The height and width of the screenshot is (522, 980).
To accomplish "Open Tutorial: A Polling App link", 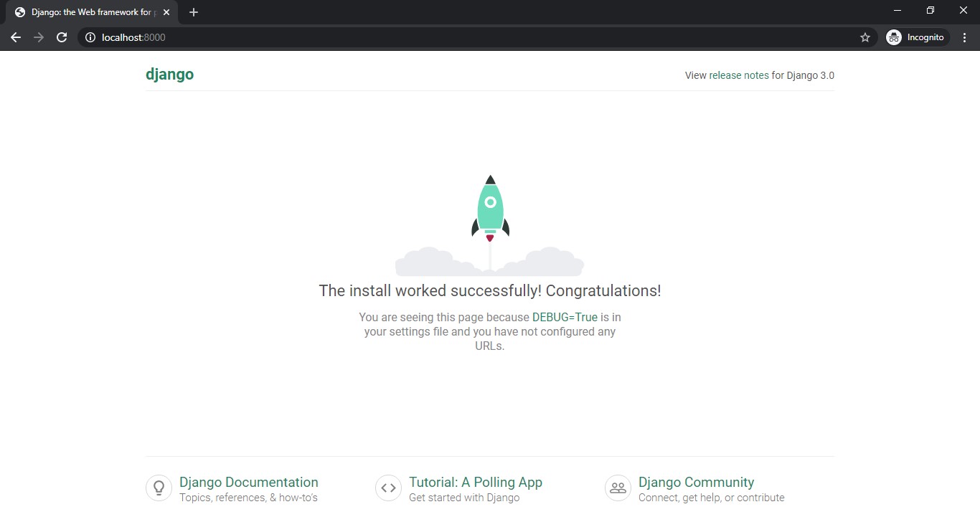I will pyautogui.click(x=476, y=483).
